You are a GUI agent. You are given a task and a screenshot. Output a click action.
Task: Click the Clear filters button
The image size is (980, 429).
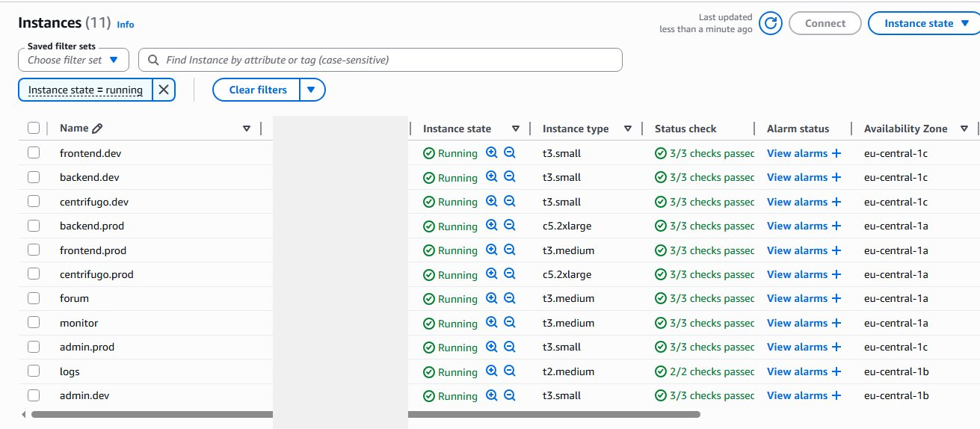[258, 90]
